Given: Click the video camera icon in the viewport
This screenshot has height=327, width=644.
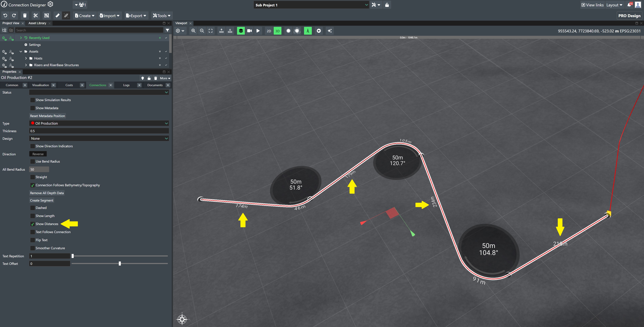Looking at the screenshot, I should 249,31.
